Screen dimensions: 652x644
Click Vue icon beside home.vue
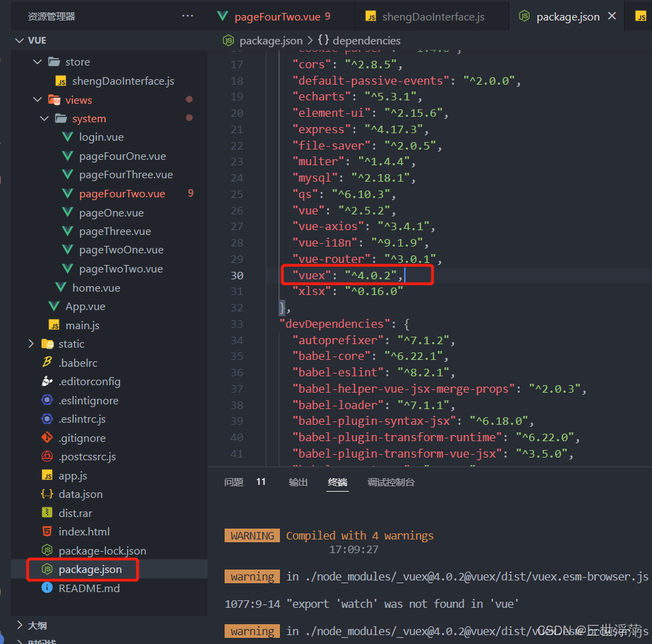(x=61, y=287)
